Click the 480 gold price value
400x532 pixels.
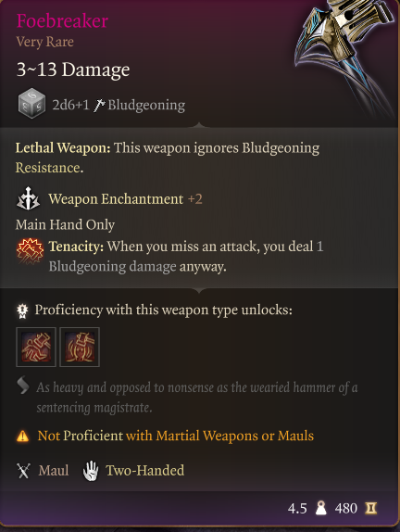[345, 508]
